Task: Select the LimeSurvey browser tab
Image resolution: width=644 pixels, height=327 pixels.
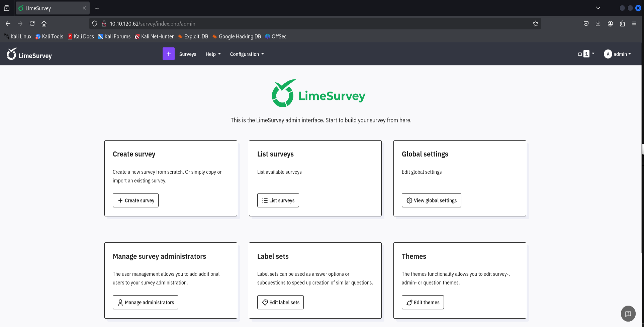Action: (x=53, y=8)
